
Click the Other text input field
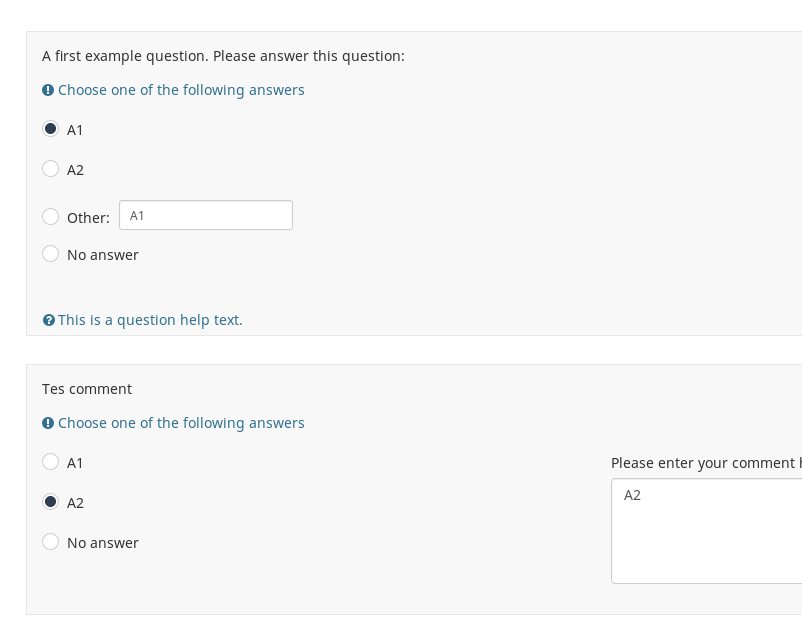[206, 215]
